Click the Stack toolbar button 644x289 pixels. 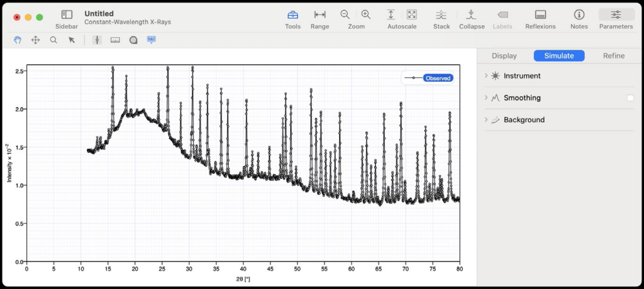(x=441, y=14)
